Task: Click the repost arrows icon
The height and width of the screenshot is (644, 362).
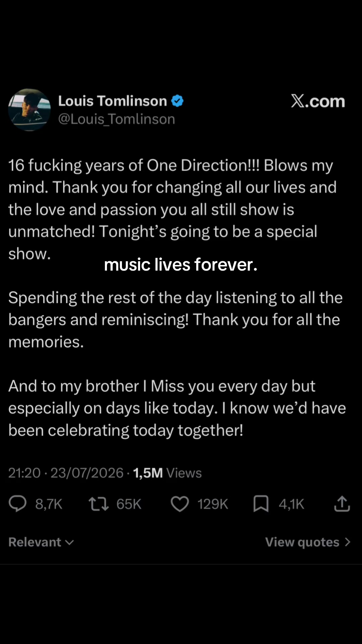Action: pos(99,504)
